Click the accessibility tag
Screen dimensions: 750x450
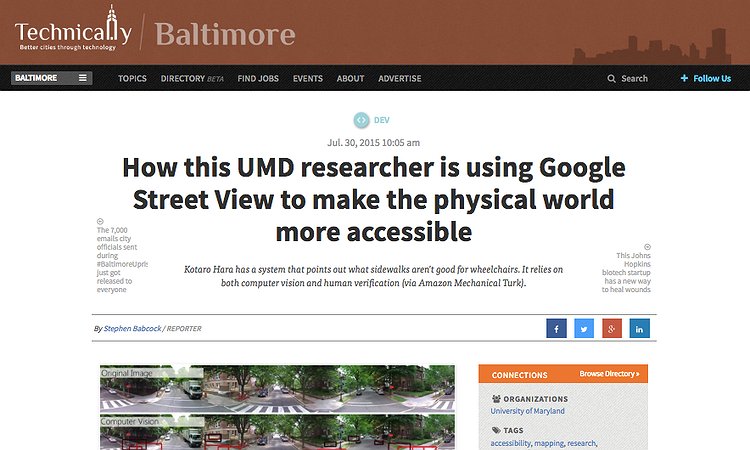pos(510,443)
